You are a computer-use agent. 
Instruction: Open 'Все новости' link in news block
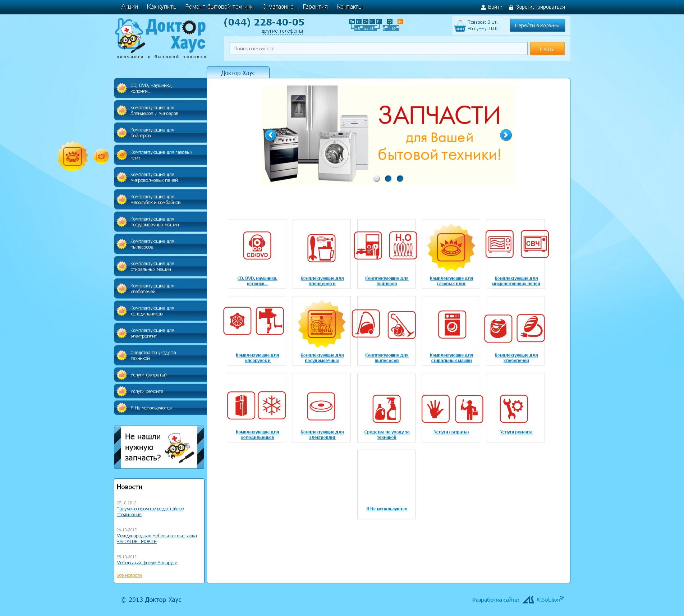pos(129,575)
